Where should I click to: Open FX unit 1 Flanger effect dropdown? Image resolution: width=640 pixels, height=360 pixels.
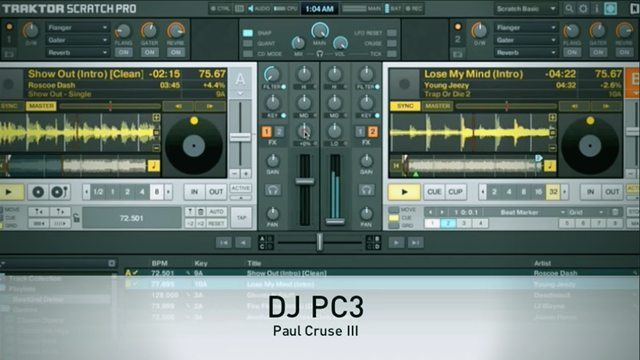(x=78, y=27)
